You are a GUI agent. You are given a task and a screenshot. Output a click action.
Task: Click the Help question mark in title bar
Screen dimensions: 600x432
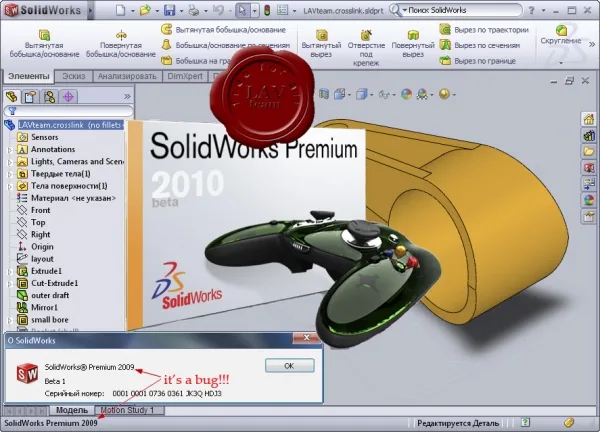pos(532,11)
